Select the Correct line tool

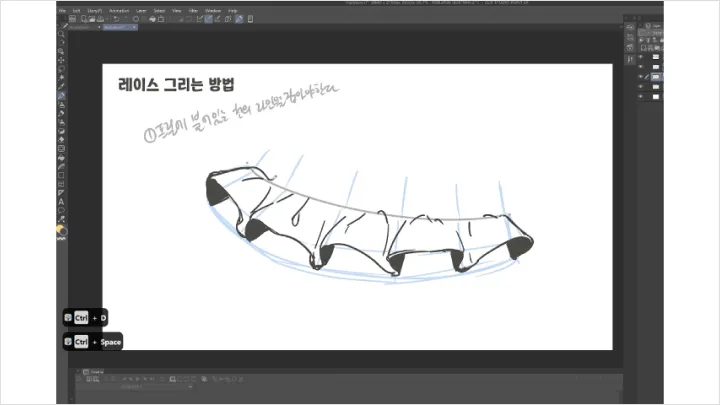coord(61,219)
